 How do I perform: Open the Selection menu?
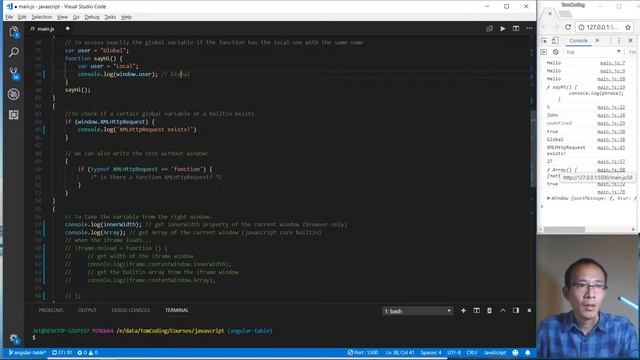pos(42,17)
